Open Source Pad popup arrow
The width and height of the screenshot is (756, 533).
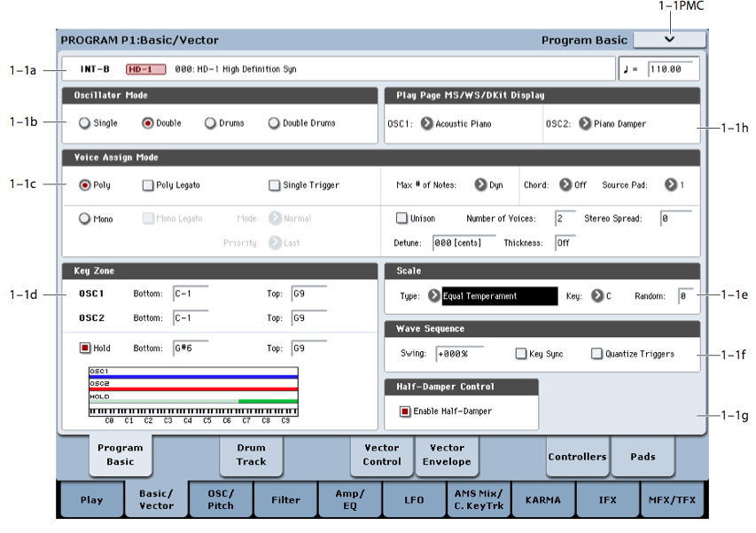click(x=671, y=184)
